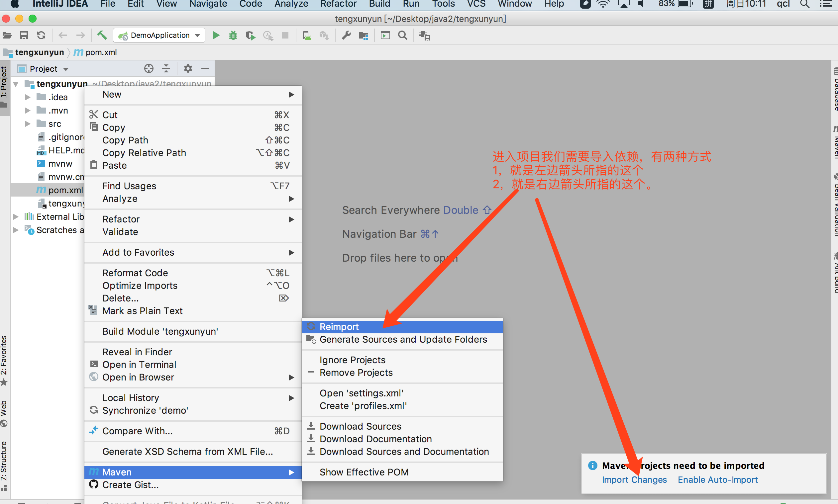Click the green Run button in toolbar

pos(216,35)
